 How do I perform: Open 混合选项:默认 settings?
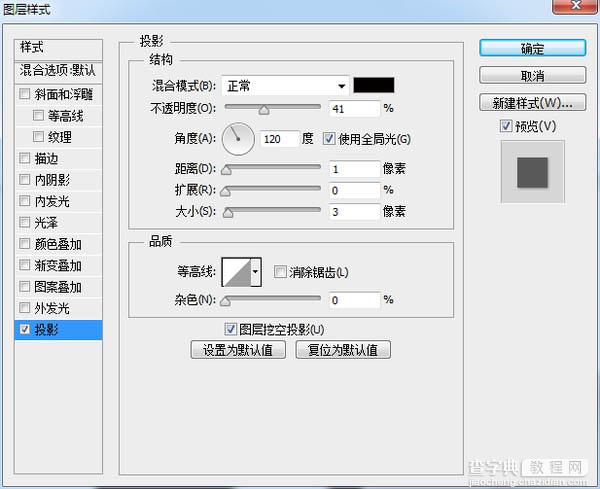point(58,71)
